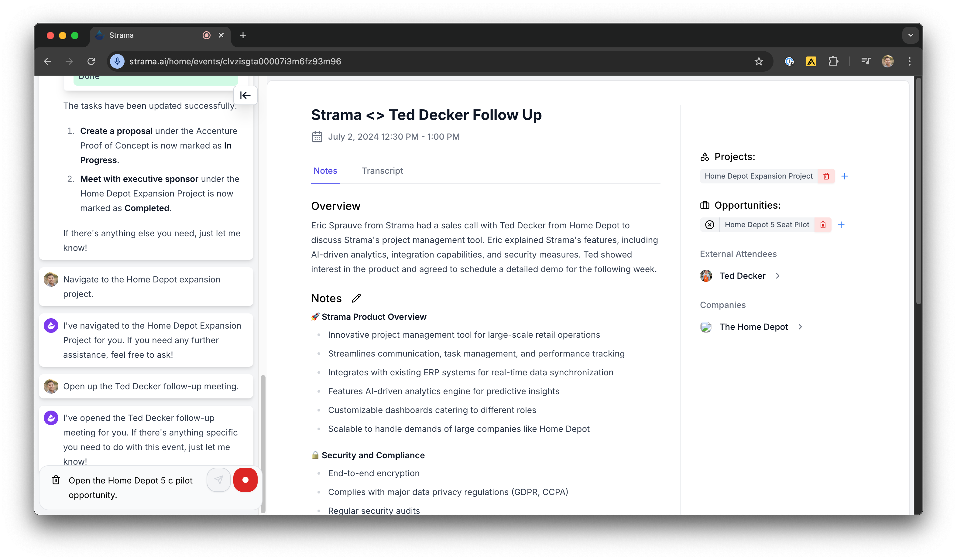Screen dimensions: 957x560
Task: Click the 'Strama <> Ted Decker Follow Up' title
Action: (x=426, y=115)
